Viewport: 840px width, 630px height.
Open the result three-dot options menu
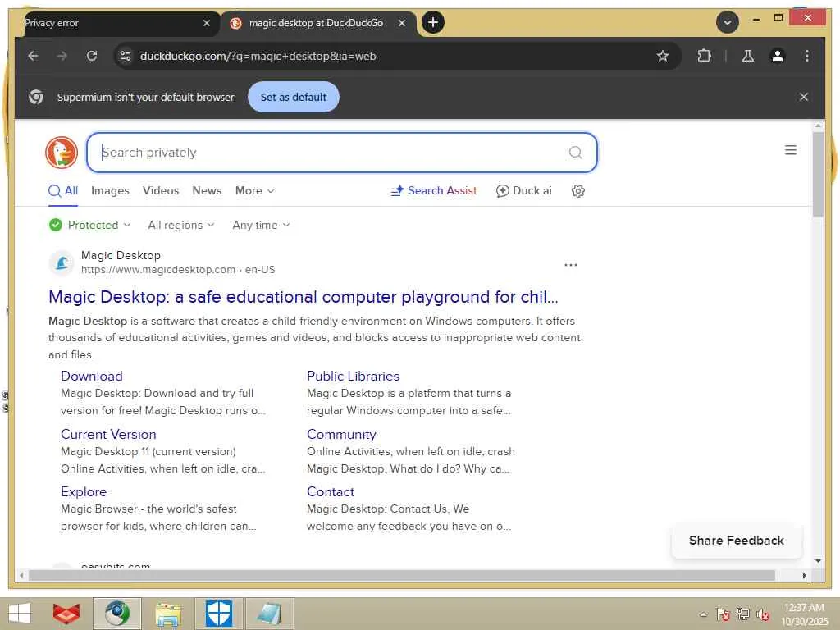[x=571, y=265]
